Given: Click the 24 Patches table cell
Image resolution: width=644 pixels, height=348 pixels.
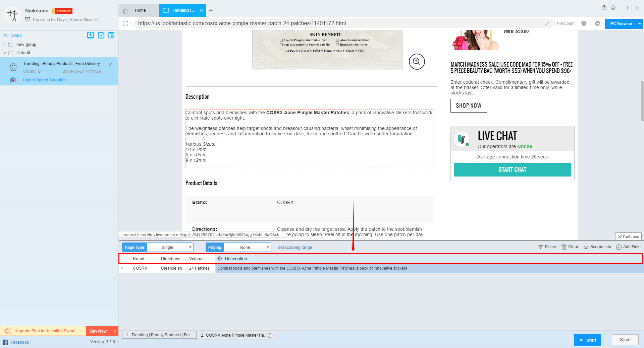Looking at the screenshot, I should [x=201, y=268].
